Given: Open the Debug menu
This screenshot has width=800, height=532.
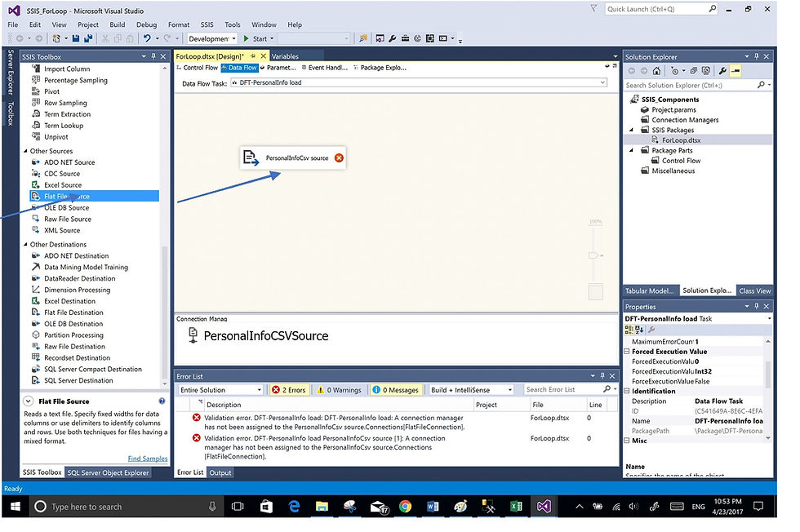Looking at the screenshot, I should (x=146, y=24).
